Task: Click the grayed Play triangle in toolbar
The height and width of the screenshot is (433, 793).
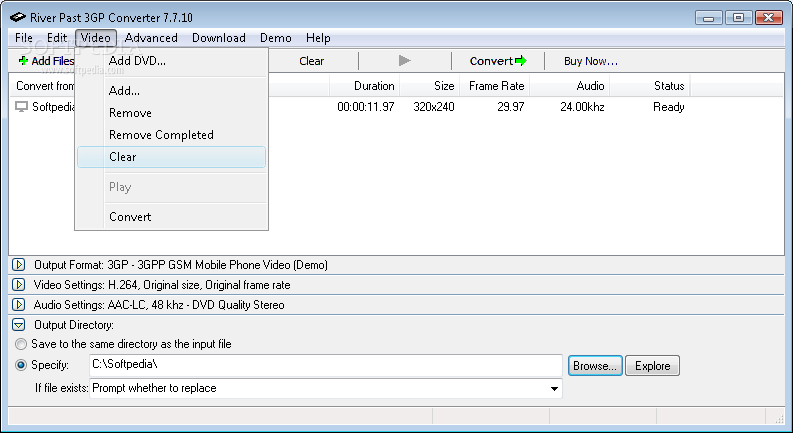Action: click(405, 61)
